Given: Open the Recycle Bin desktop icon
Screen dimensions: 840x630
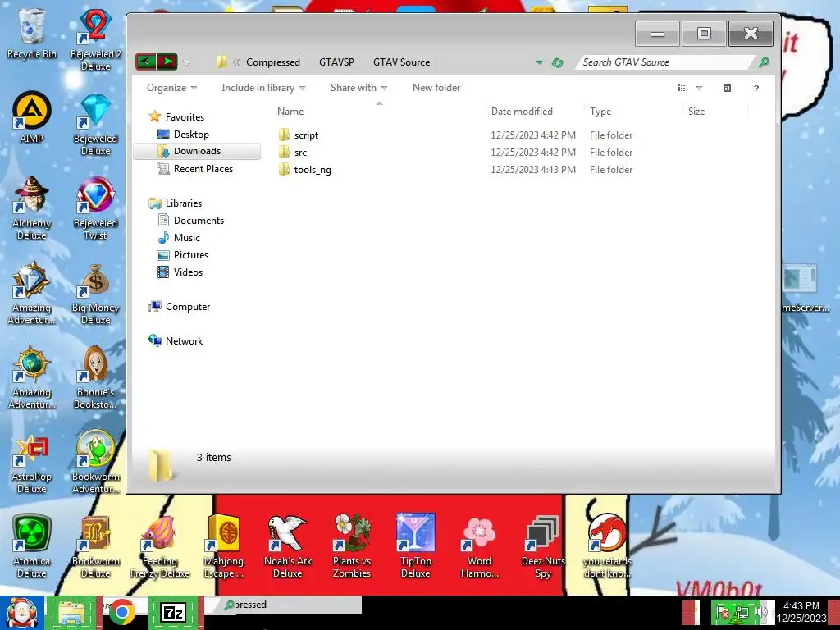Looking at the screenshot, I should pyautogui.click(x=32, y=34).
